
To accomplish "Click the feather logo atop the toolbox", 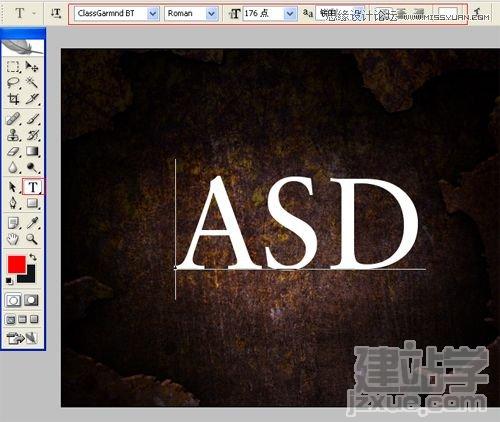I will pyautogui.click(x=23, y=47).
